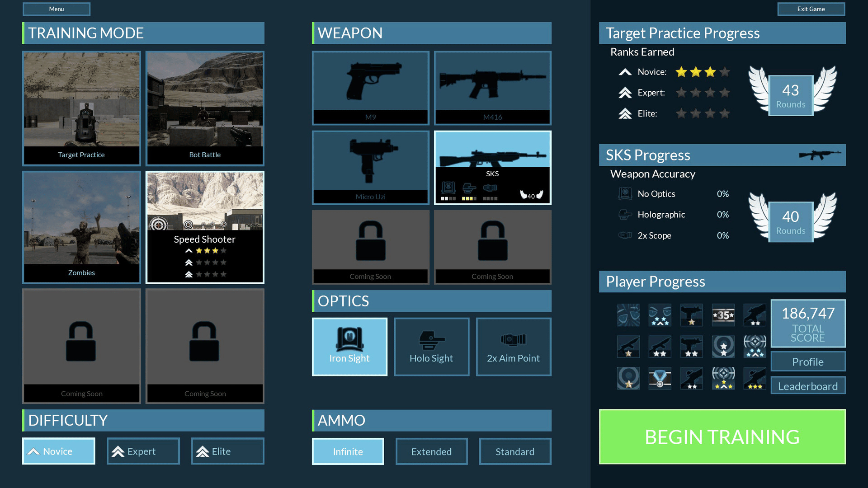Enable the 2x Aim Point optic
Image resolution: width=868 pixels, height=488 pixels.
(x=513, y=347)
